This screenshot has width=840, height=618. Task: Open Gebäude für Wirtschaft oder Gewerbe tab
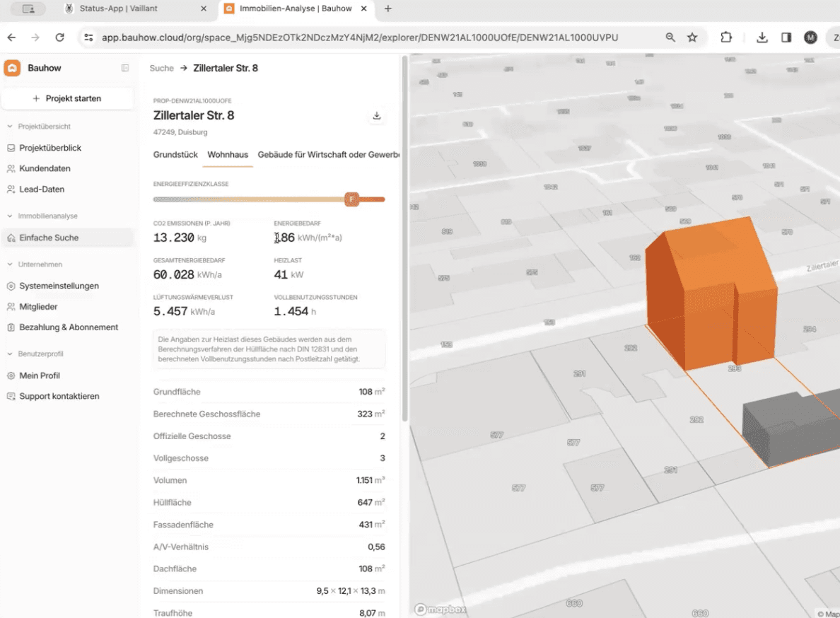point(328,155)
